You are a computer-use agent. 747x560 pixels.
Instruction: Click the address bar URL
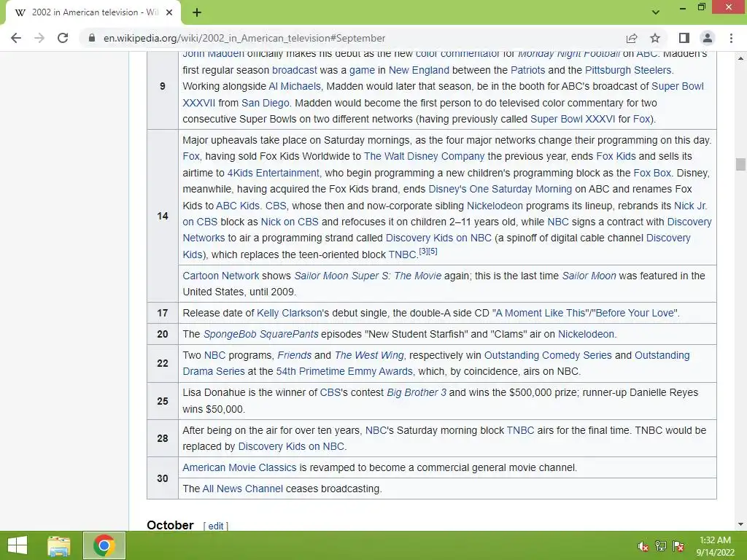pyautogui.click(x=244, y=38)
